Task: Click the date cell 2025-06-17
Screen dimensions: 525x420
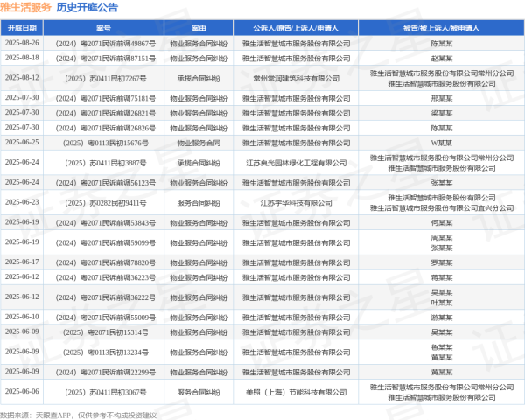Action: coord(22,262)
